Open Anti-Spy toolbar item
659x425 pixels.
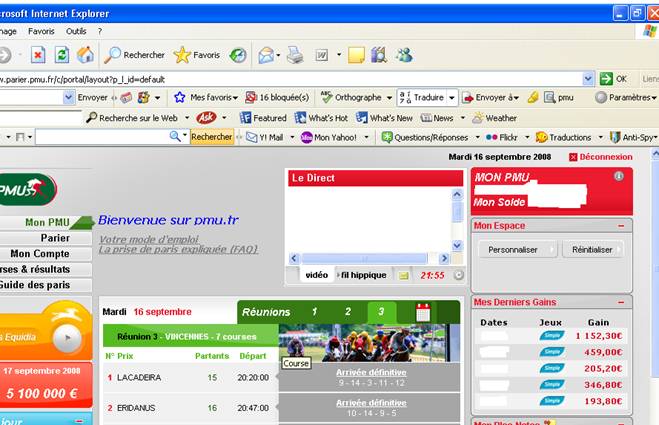click(633, 137)
